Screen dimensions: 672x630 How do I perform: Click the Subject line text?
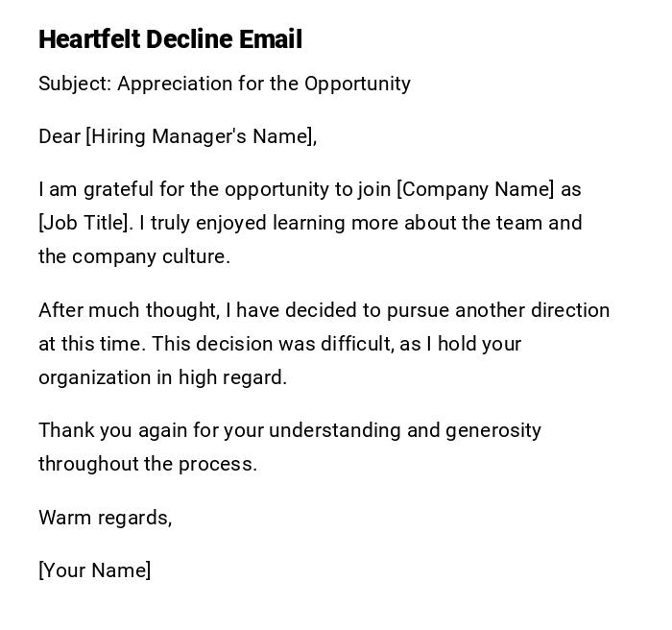point(224,84)
